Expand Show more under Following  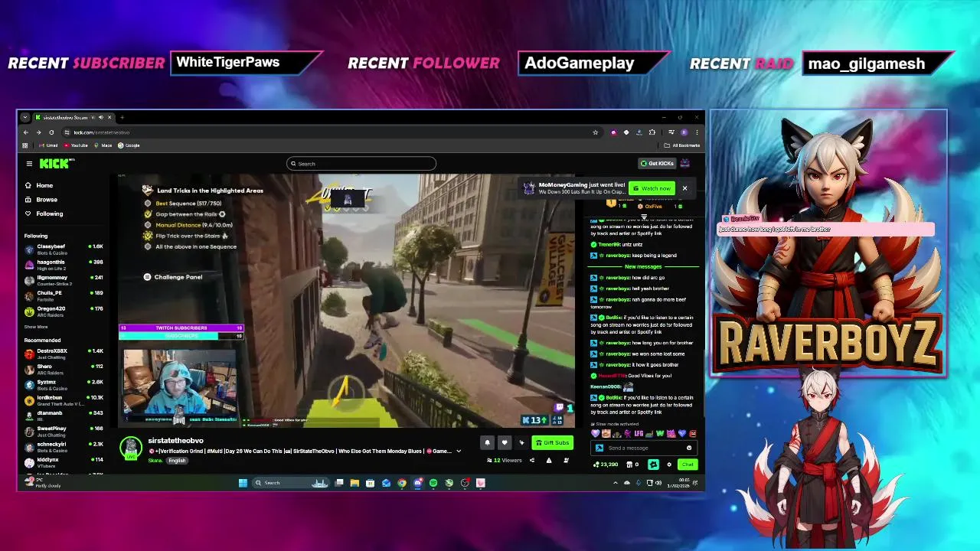pyautogui.click(x=36, y=327)
